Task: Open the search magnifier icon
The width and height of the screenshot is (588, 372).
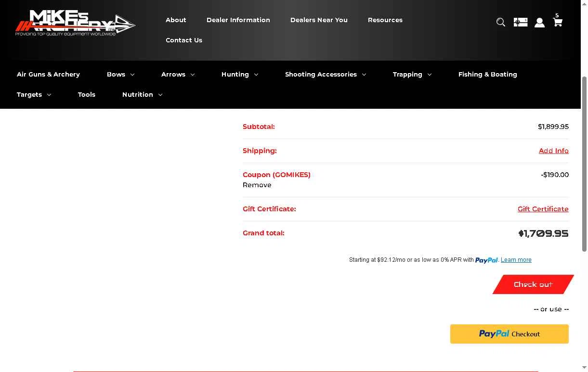Action: pyautogui.click(x=501, y=22)
